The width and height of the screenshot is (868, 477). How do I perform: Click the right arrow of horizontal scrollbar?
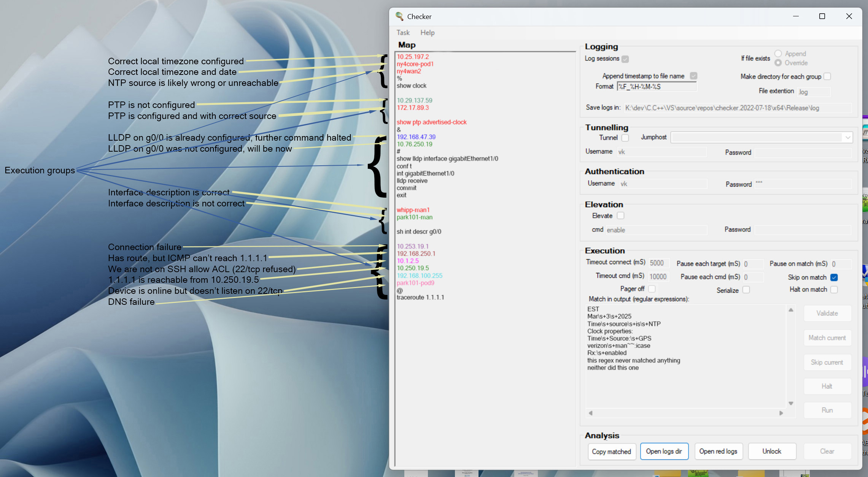tap(781, 413)
